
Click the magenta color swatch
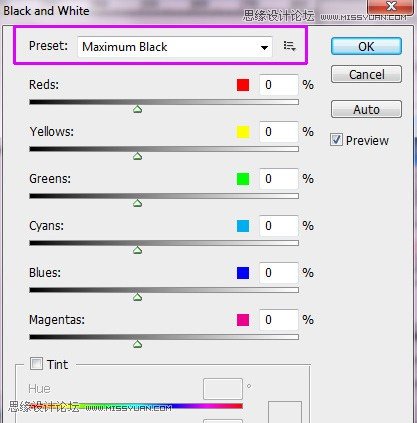point(243,320)
